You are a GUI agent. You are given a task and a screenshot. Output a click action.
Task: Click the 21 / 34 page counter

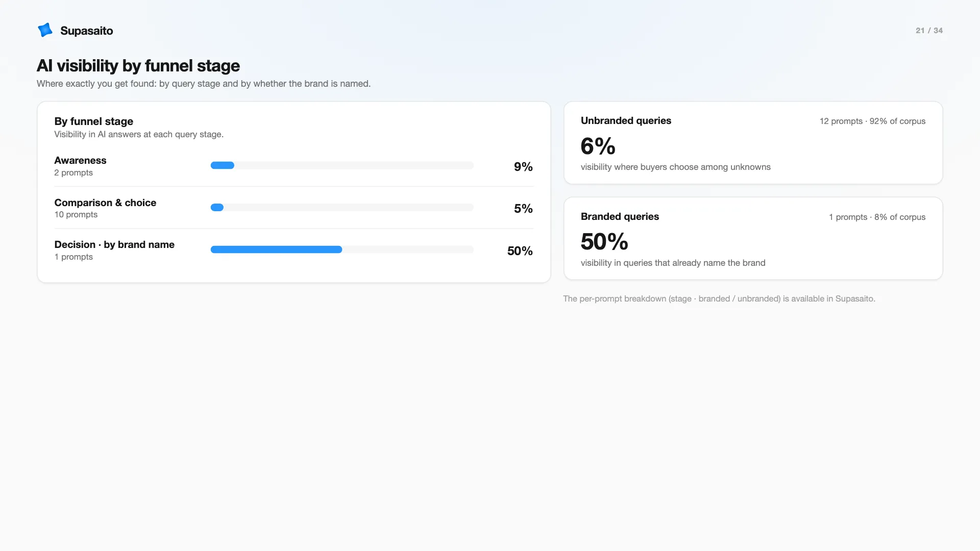coord(929,31)
